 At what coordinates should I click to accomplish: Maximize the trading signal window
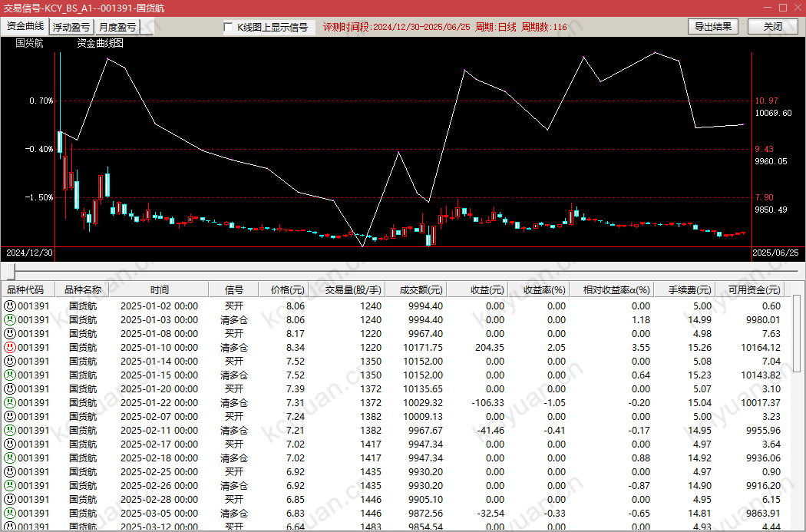783,8
